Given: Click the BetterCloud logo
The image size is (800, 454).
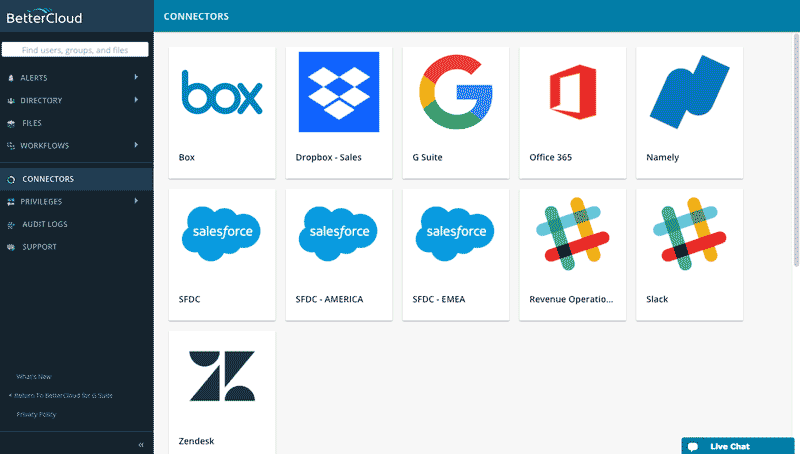Looking at the screenshot, I should point(44,16).
